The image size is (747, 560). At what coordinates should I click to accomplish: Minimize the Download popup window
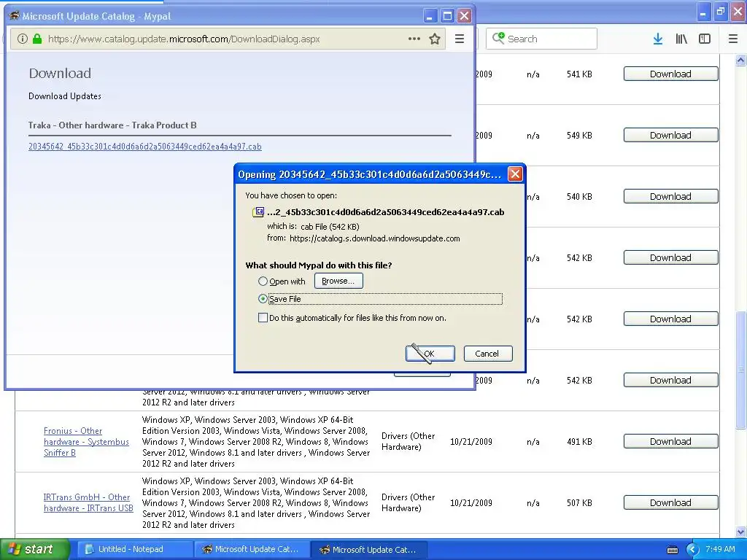pyautogui.click(x=430, y=16)
